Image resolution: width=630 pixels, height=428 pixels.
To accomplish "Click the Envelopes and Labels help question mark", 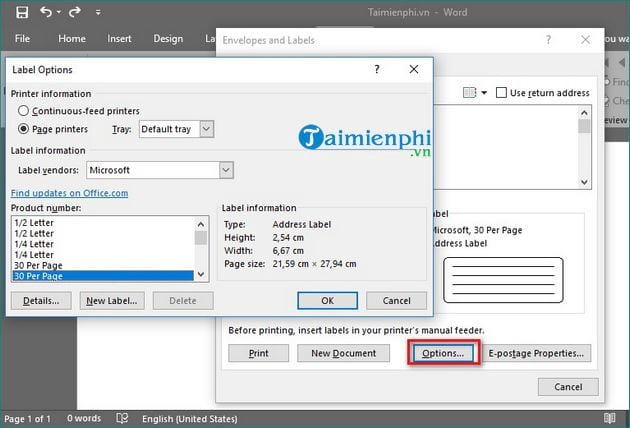I will coord(548,40).
